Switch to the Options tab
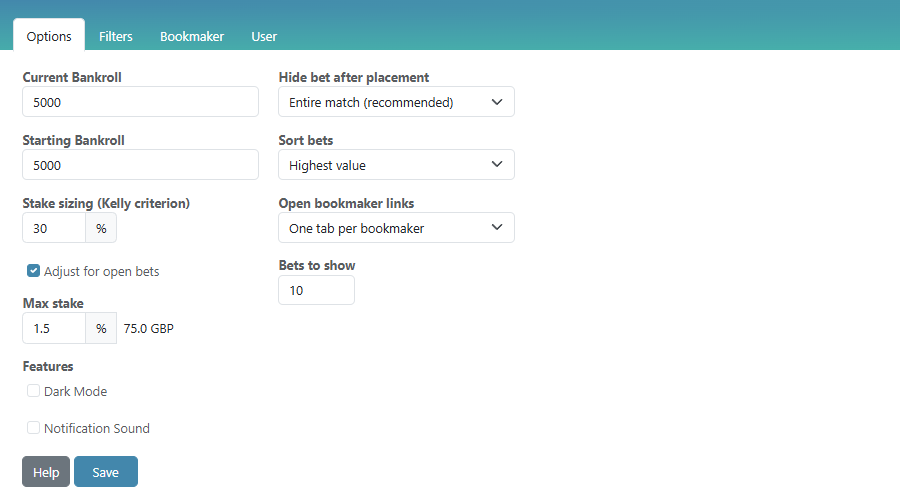 click(x=49, y=36)
